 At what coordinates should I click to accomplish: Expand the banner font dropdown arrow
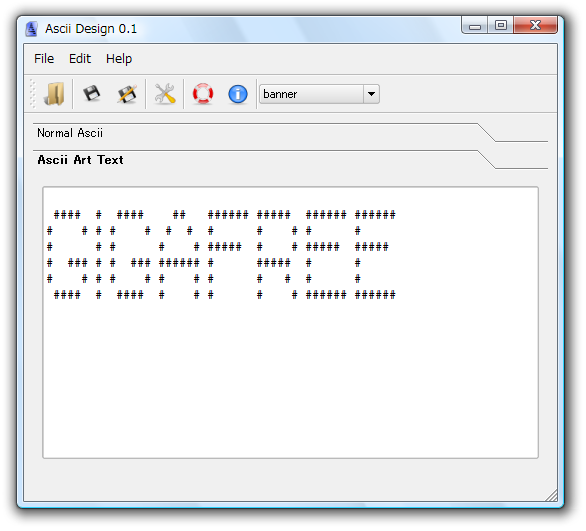click(371, 94)
